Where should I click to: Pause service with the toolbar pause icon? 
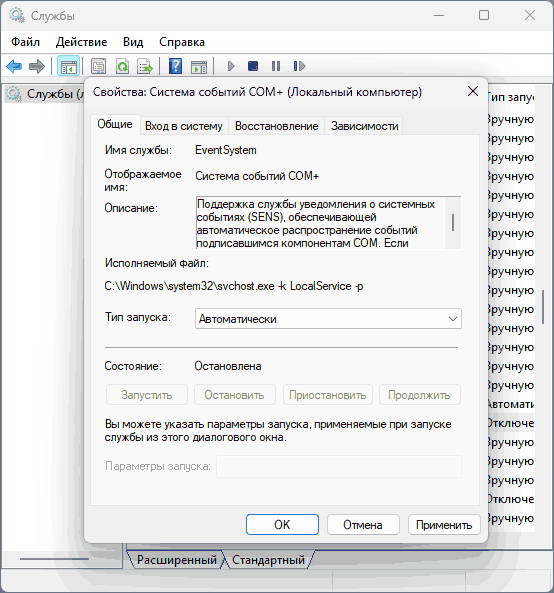click(276, 67)
